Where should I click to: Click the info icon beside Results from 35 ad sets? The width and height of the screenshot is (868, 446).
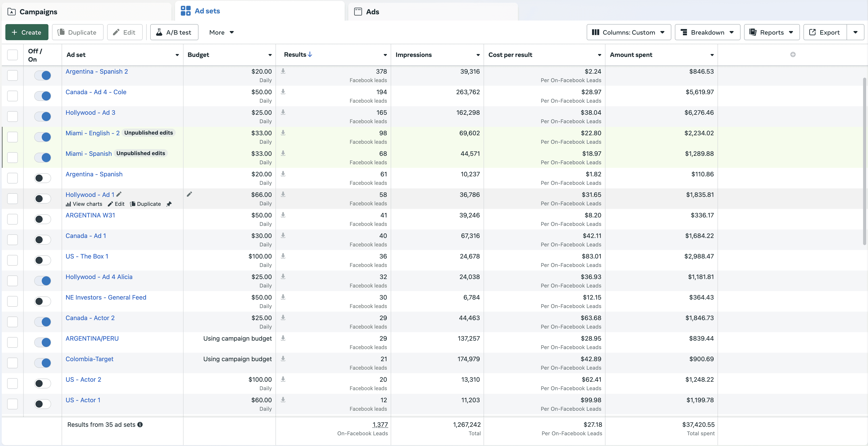140,424
